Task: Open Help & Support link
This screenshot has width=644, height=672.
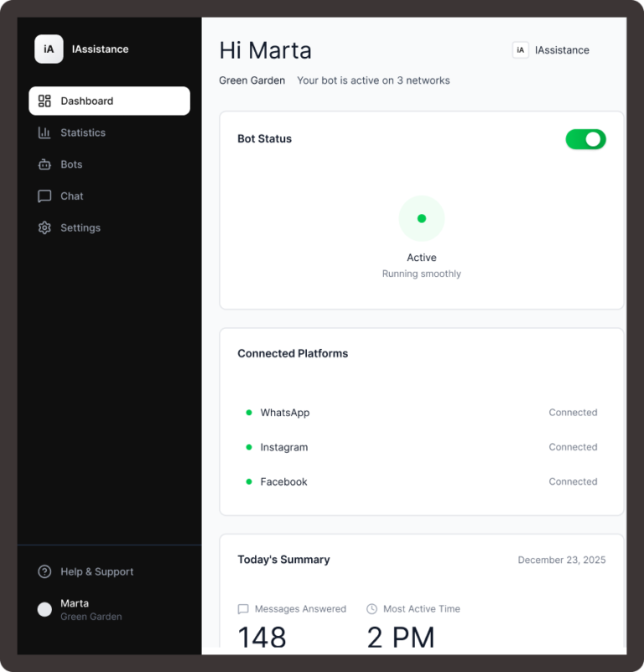Action: tap(96, 572)
